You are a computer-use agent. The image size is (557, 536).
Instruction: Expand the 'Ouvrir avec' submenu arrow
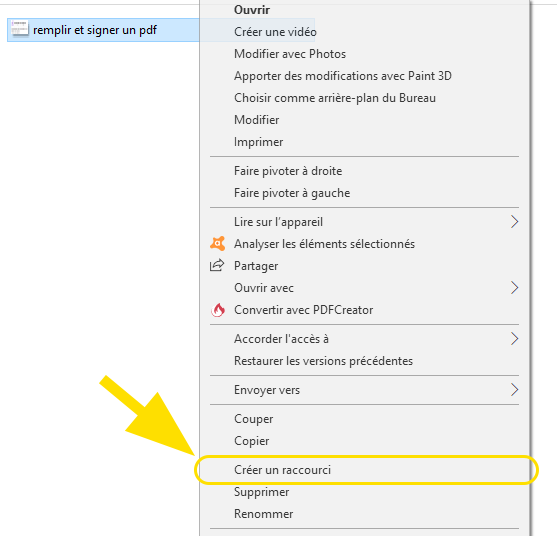(x=514, y=288)
